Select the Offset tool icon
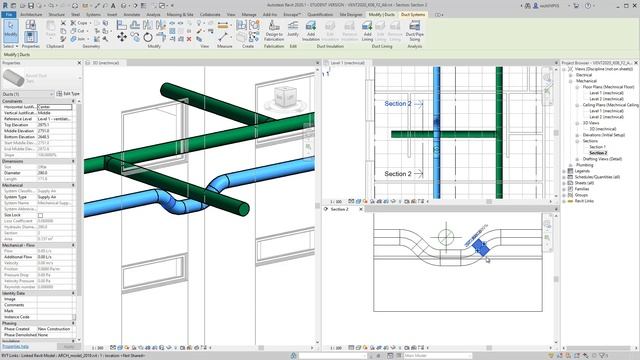The image size is (640, 360). coord(135,25)
